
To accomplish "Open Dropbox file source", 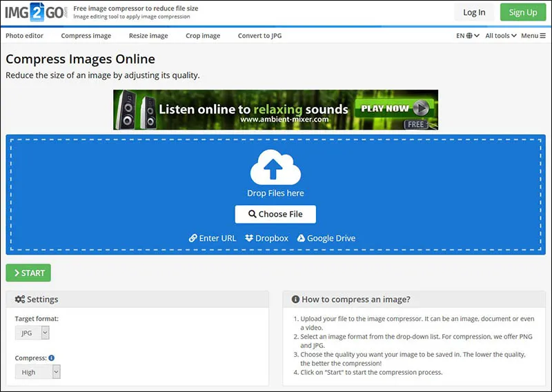I will point(266,238).
